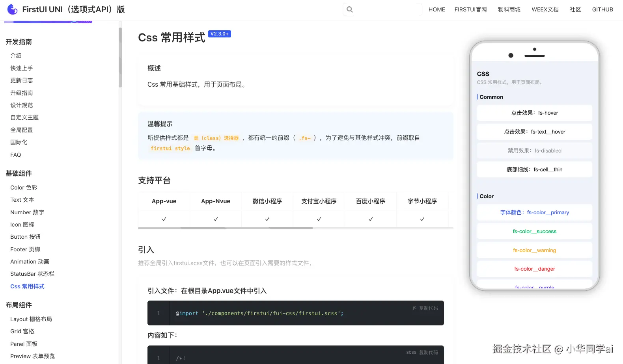The image size is (623, 364).
Task: Click the 百度小程序 table header
Action: click(371, 201)
